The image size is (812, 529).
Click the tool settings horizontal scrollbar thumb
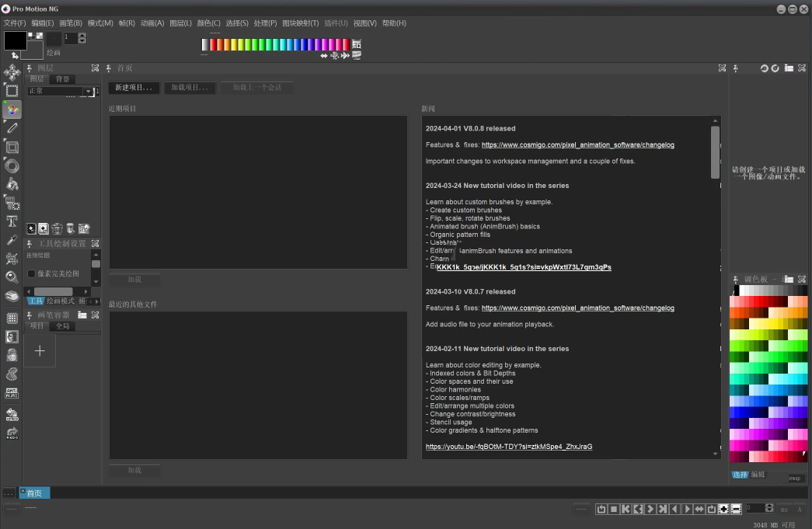(54, 291)
